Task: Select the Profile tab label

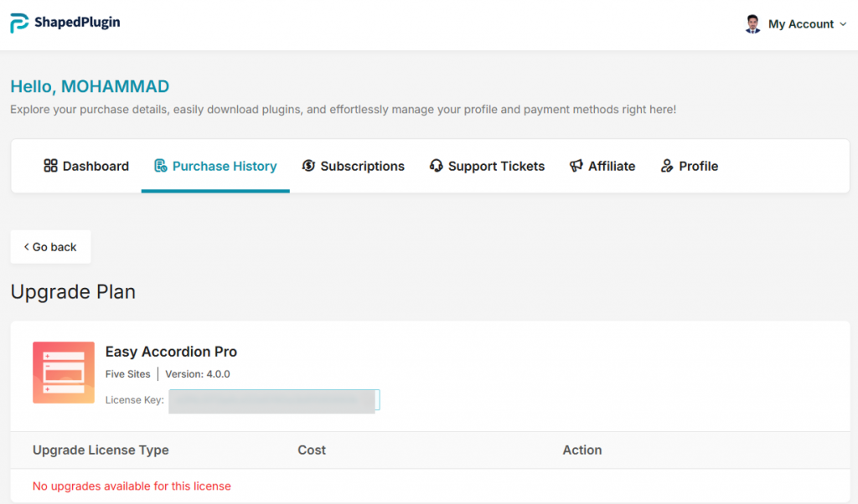Action: point(699,167)
